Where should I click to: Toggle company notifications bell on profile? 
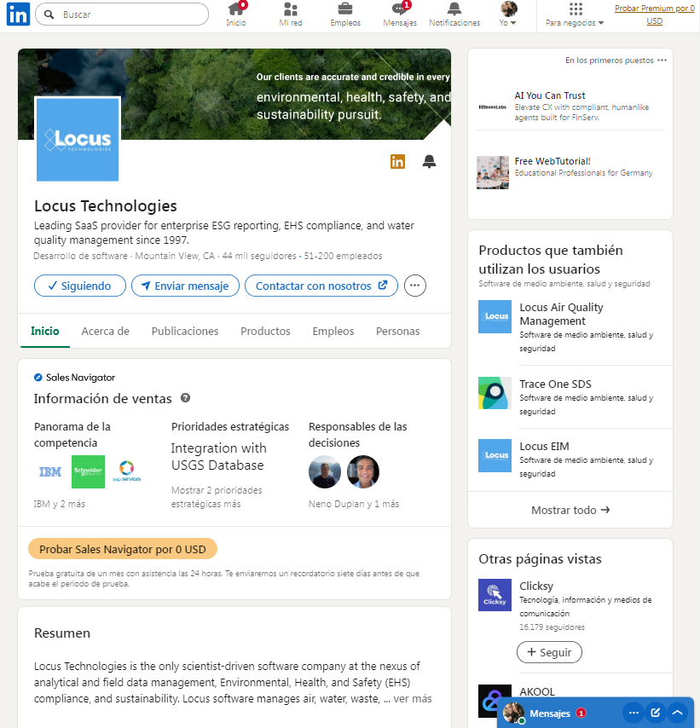429,162
